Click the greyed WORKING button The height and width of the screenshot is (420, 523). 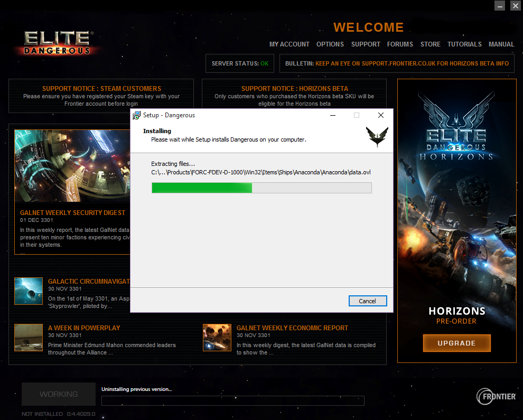59,394
